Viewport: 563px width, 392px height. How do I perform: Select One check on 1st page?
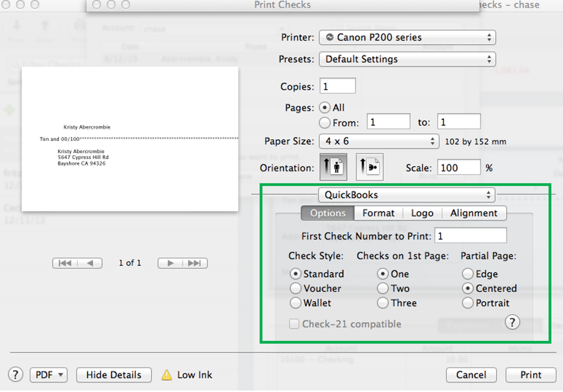tap(383, 274)
